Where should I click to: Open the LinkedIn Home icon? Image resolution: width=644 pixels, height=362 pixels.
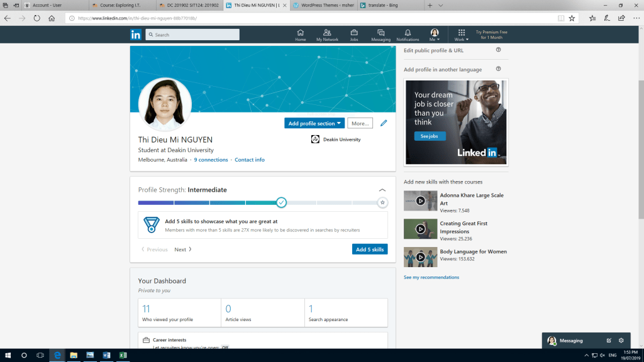click(300, 35)
